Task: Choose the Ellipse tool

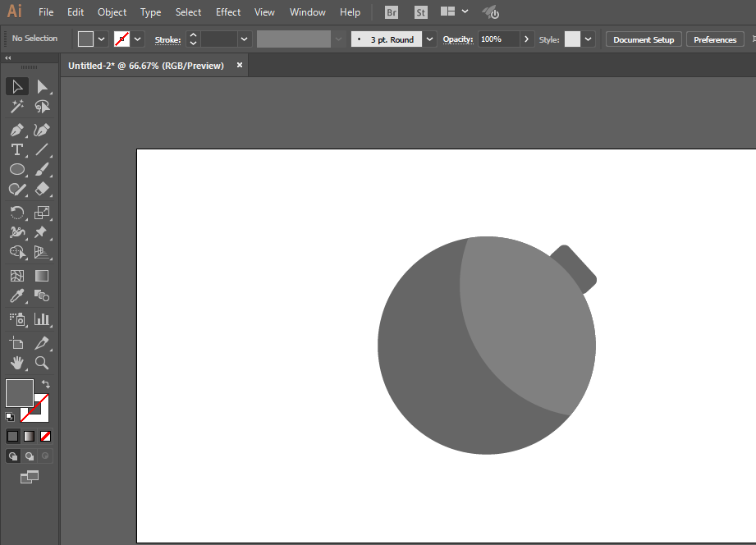Action: click(x=17, y=169)
